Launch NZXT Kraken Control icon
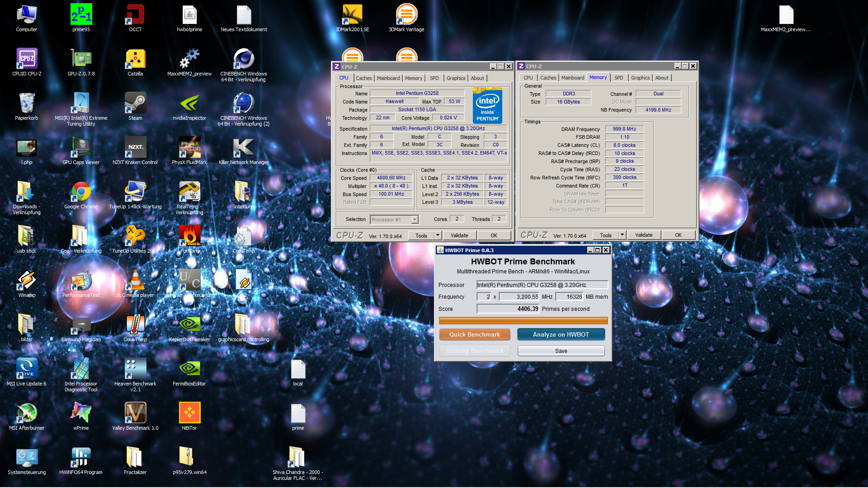The width and height of the screenshot is (868, 488). (x=135, y=151)
